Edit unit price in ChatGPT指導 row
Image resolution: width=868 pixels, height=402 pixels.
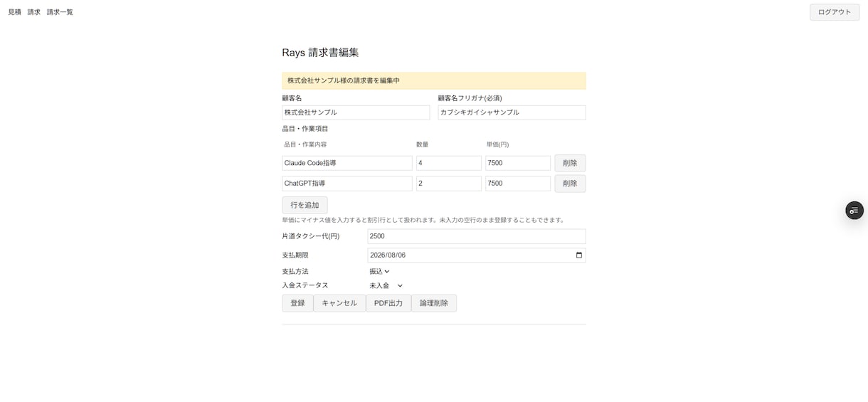518,184
